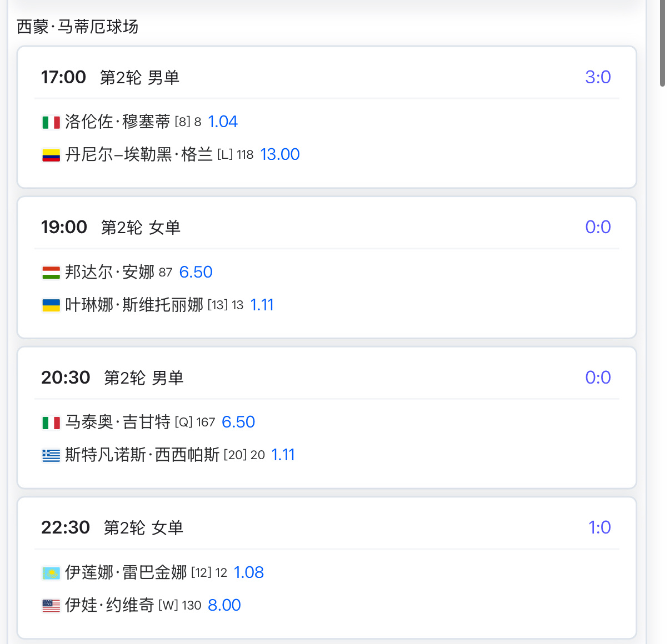Click USA flag beside 伊娃·约维奇
The height and width of the screenshot is (644, 670).
[x=51, y=606]
